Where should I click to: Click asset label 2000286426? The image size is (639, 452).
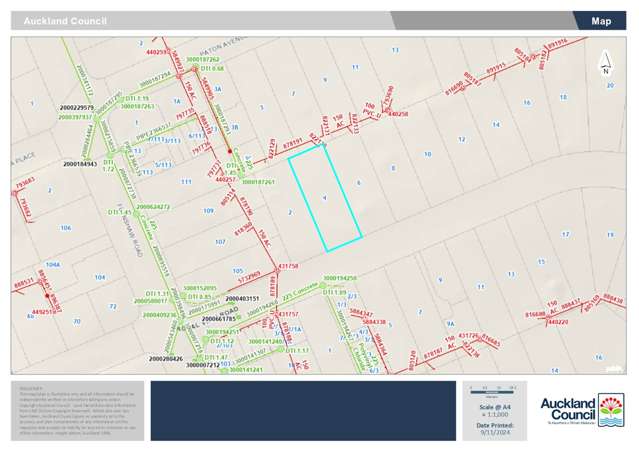click(x=166, y=357)
